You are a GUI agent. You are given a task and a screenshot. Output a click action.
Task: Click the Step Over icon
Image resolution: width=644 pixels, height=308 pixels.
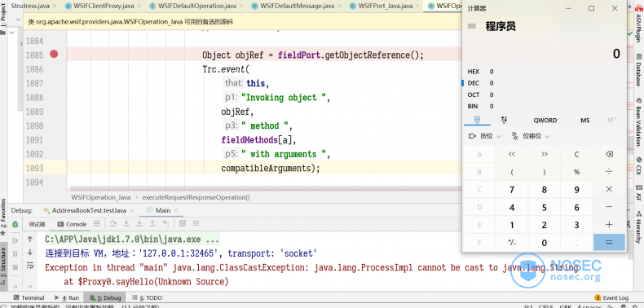113,224
